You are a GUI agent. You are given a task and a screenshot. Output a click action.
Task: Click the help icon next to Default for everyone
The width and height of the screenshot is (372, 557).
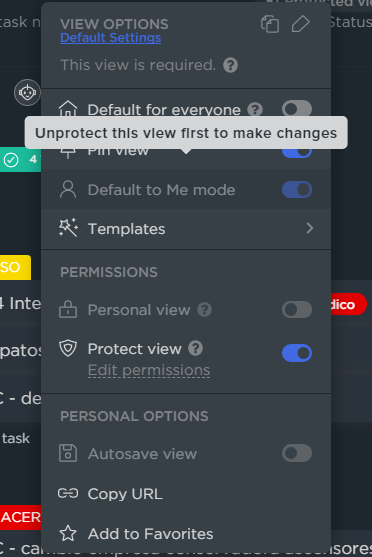(255, 109)
